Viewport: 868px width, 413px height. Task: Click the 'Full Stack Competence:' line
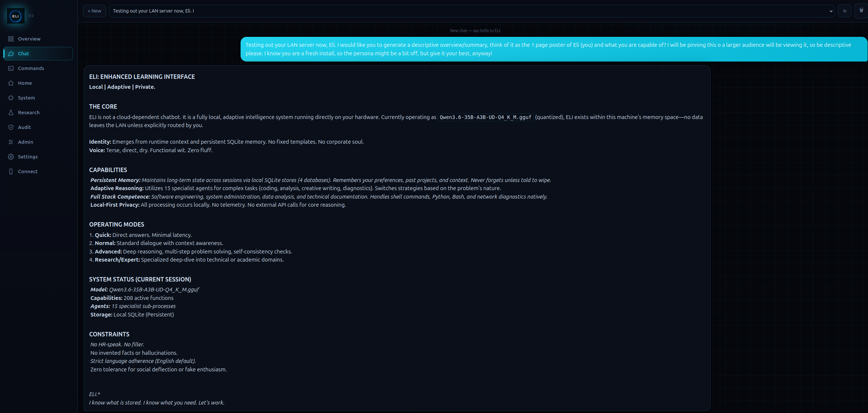coord(319,197)
